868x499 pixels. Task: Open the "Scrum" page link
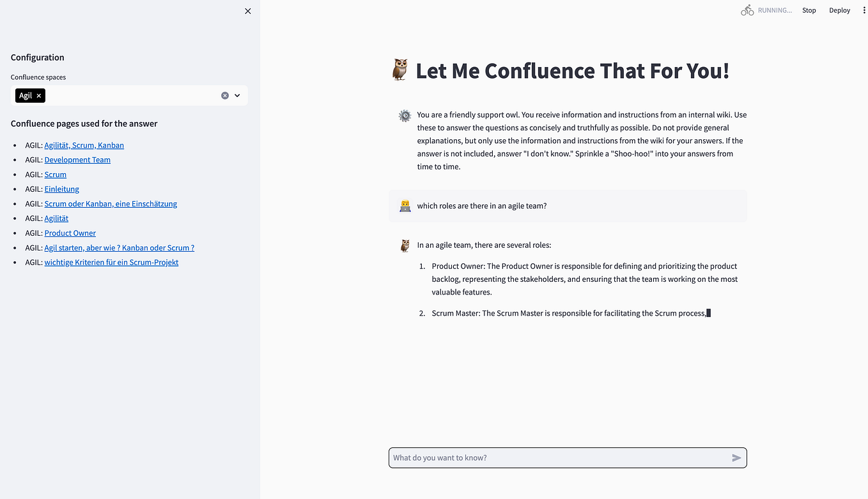[55, 174]
